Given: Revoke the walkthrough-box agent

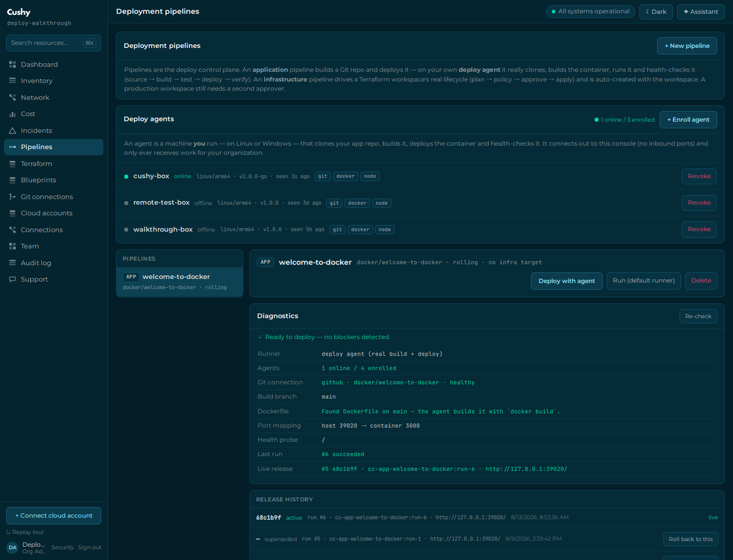Looking at the screenshot, I should pyautogui.click(x=699, y=229).
